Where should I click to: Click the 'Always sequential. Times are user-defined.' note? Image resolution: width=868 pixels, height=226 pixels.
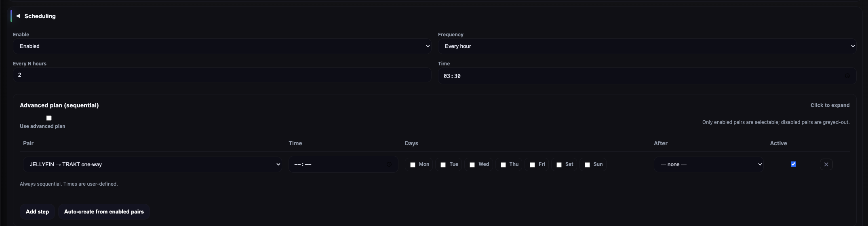69,184
